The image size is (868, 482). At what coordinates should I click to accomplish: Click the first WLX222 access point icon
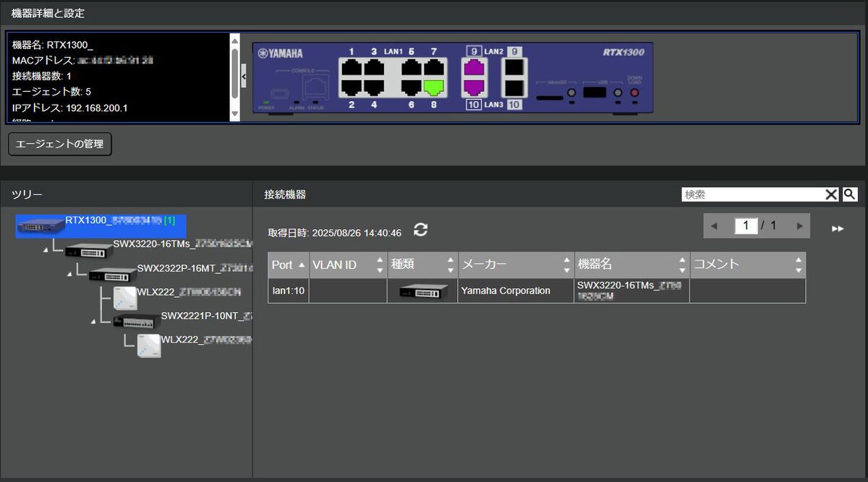point(124,298)
